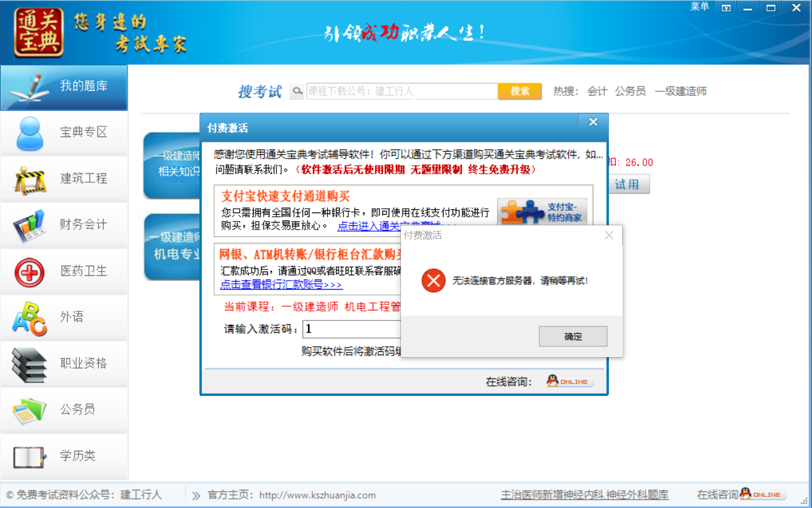Image resolution: width=812 pixels, height=508 pixels.
Task: Open QQ ONLINE chat in status bar
Action: point(763,494)
